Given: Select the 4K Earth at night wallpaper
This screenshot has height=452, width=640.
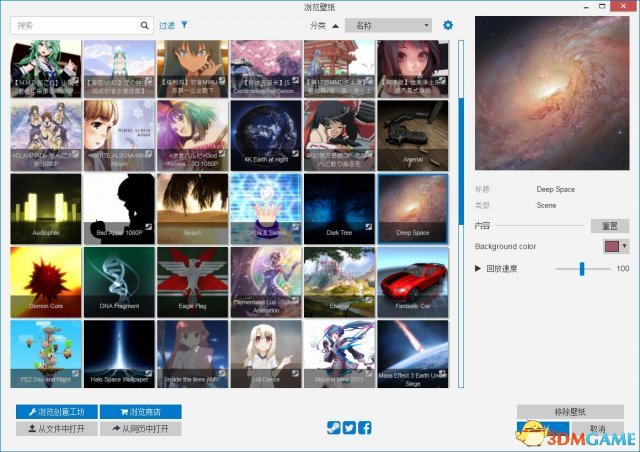Looking at the screenshot, I should click(x=266, y=136).
